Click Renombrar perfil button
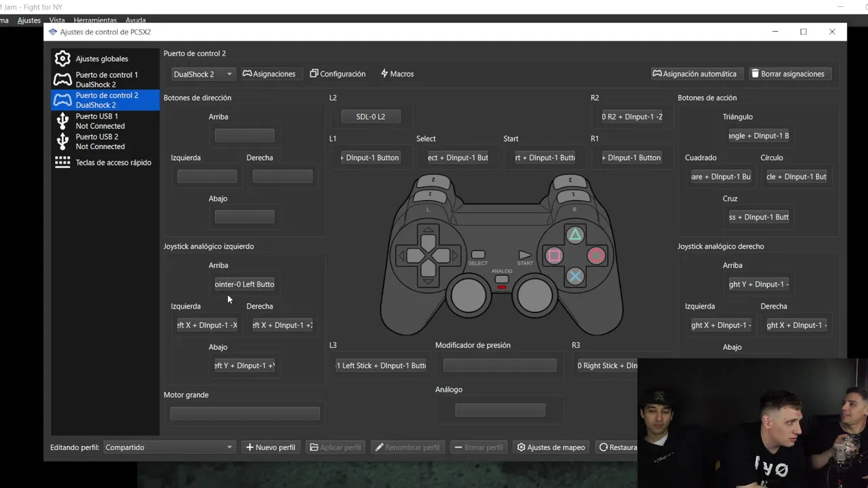Screen dimensions: 868x488 408,447
